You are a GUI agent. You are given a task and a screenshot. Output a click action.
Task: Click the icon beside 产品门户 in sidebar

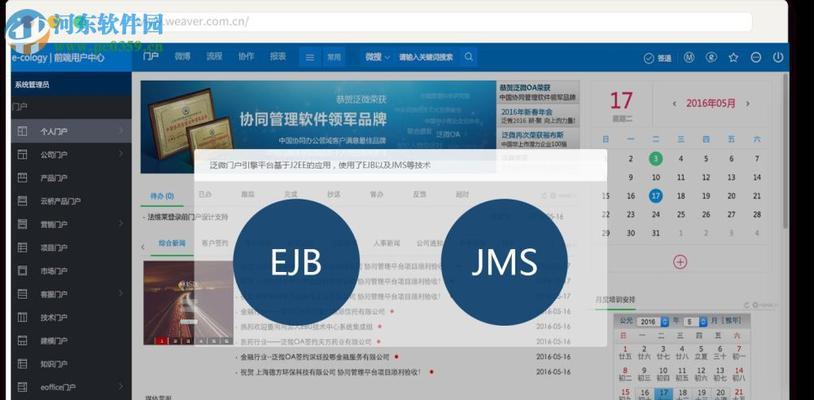point(22,178)
